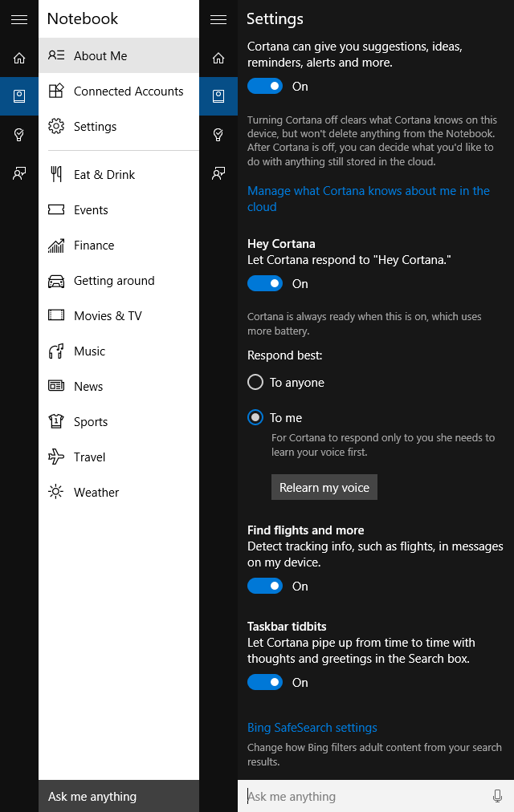
Task: Disable the Find flights and more switch
Action: [x=265, y=587]
